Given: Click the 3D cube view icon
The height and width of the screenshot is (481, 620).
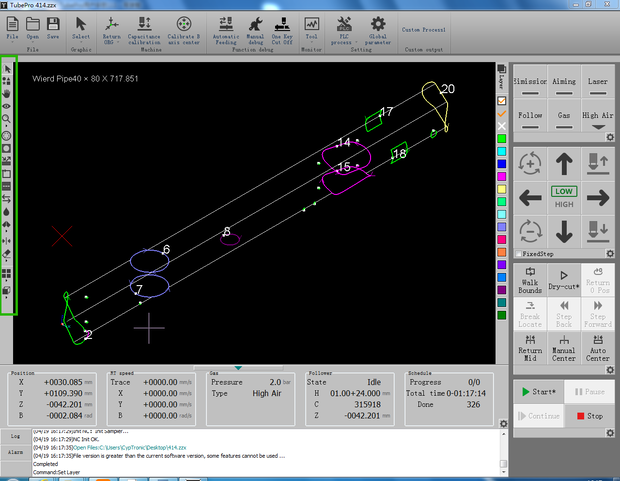Looking at the screenshot, I should (x=6, y=291).
